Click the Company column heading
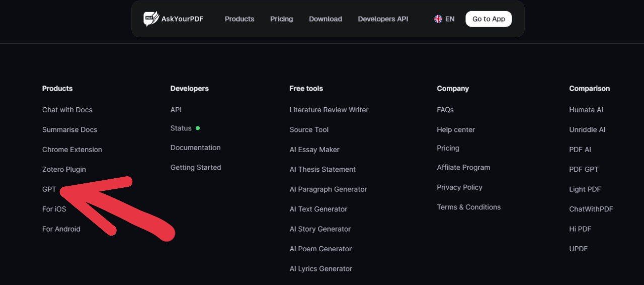Screen dimensions: 644x285 453,88
